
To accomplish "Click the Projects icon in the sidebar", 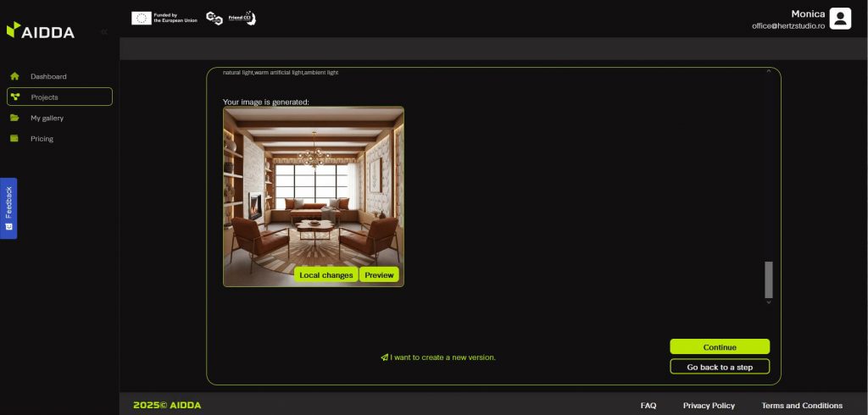I will click(15, 97).
